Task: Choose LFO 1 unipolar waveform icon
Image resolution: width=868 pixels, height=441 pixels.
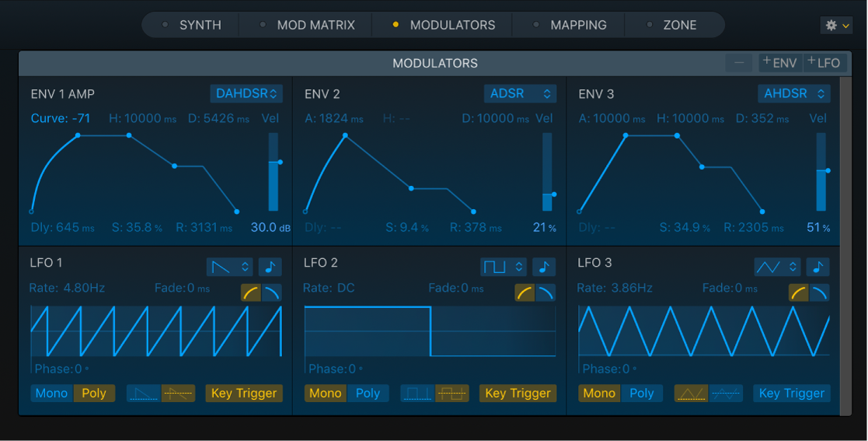Action: point(144,394)
